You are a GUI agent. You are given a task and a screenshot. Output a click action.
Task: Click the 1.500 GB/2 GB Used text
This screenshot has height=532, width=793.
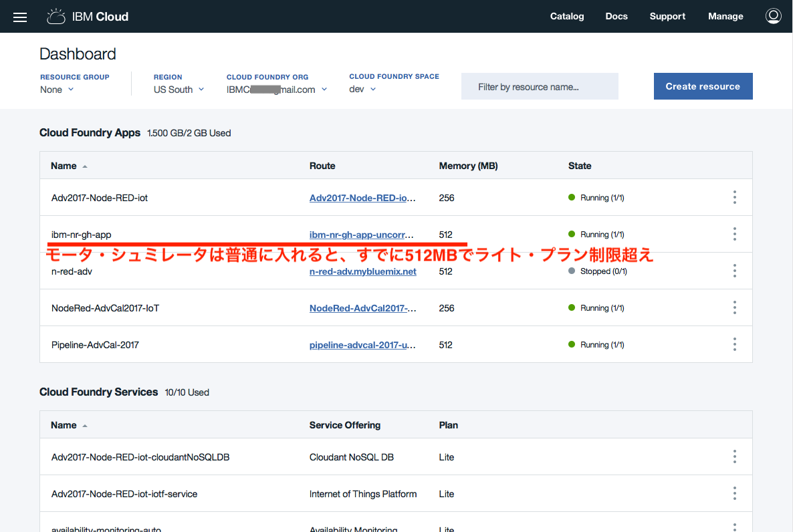point(189,133)
